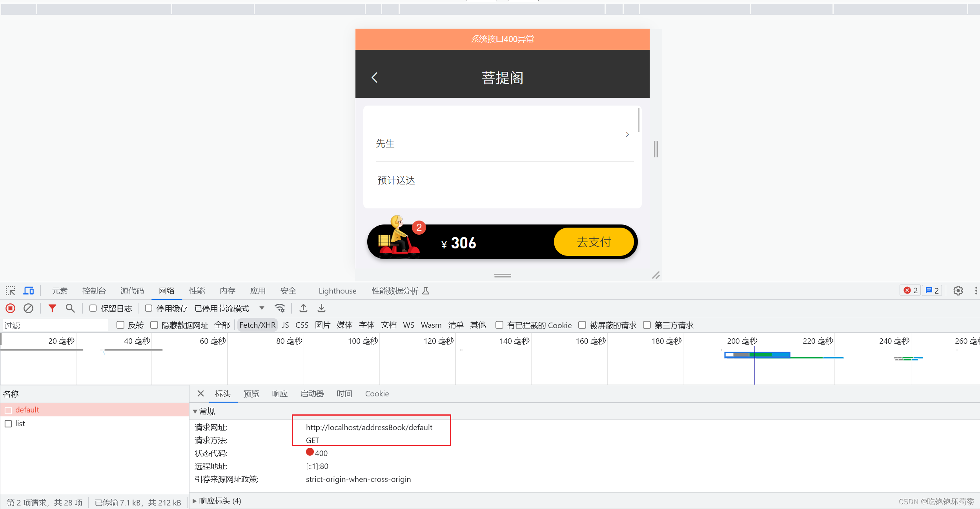Export network log as HAR
Screen dimensions: 980x509
(321, 308)
